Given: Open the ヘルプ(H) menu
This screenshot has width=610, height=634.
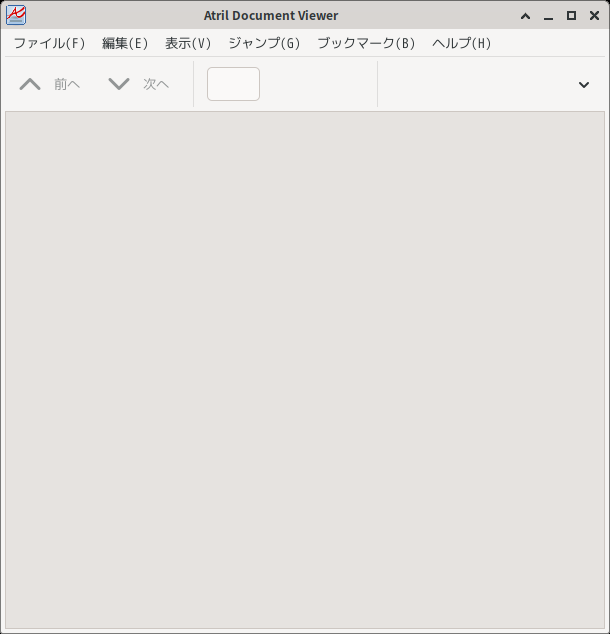Looking at the screenshot, I should click(x=461, y=43).
